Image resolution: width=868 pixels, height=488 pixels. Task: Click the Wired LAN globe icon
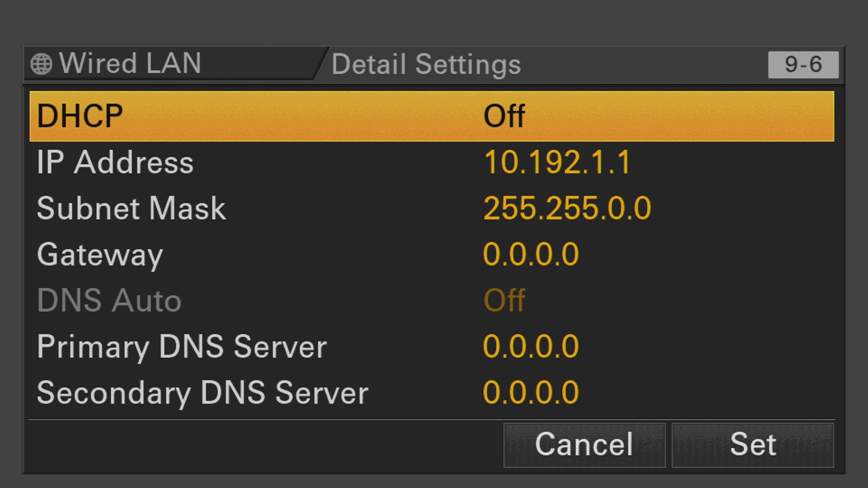(41, 64)
